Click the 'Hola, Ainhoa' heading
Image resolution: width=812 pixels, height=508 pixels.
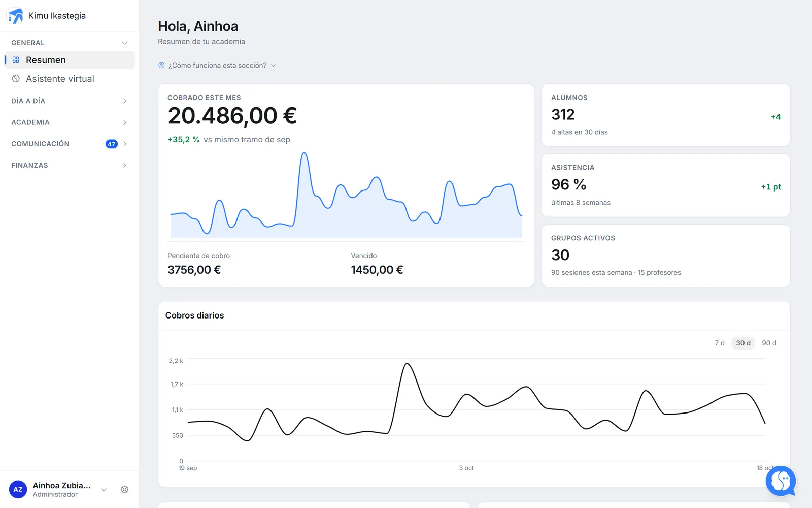tap(198, 26)
